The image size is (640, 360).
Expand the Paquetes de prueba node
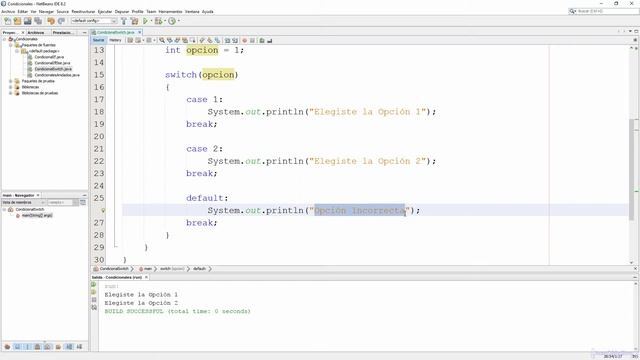tap(11, 81)
